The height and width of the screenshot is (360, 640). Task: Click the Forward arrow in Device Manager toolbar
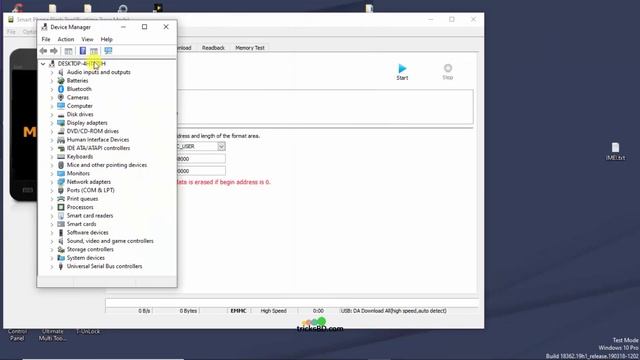coord(53,51)
